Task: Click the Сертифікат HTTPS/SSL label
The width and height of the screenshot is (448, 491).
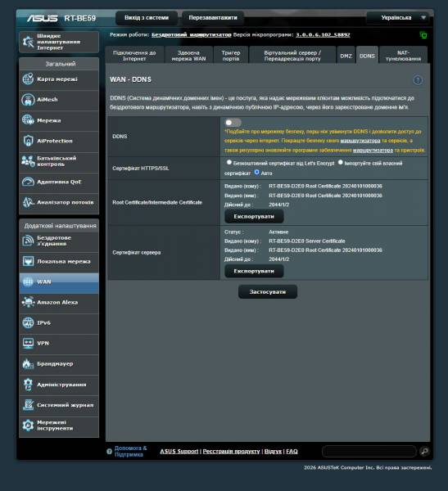Action: coord(140,169)
